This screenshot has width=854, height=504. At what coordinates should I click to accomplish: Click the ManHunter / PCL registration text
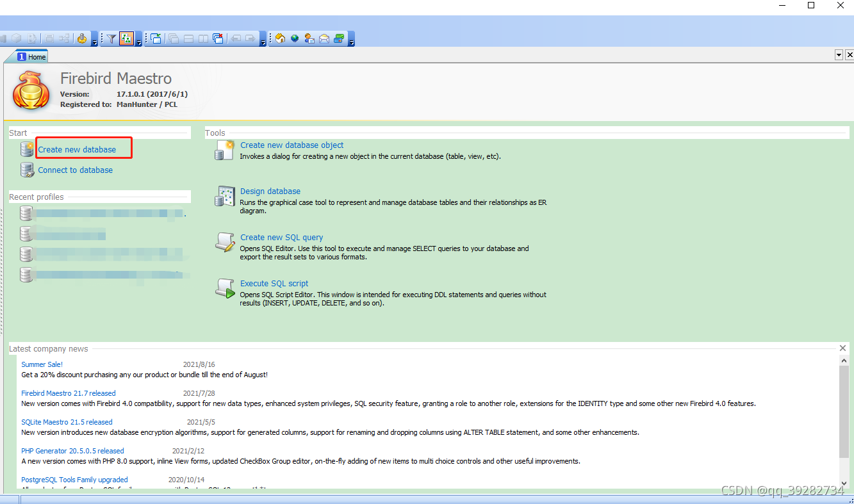click(147, 104)
